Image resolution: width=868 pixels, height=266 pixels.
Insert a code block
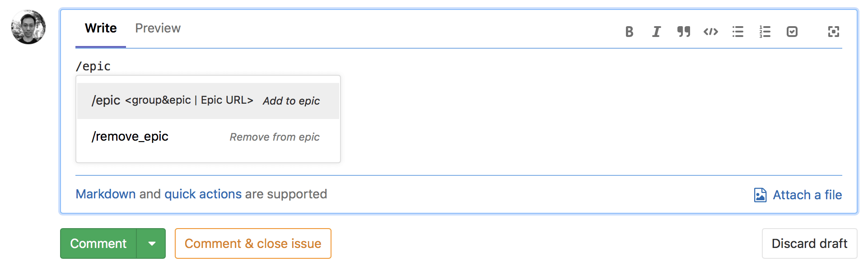[710, 32]
